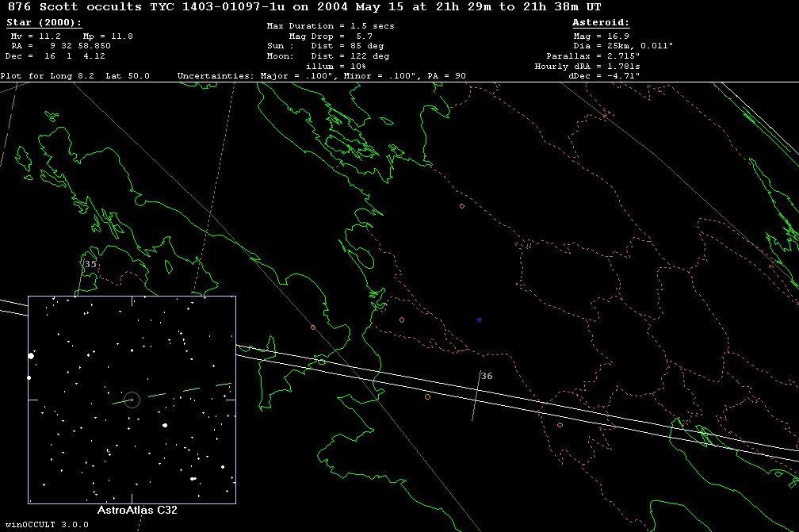Click the blue cross marker on the map
The image size is (799, 532).
[479, 320]
